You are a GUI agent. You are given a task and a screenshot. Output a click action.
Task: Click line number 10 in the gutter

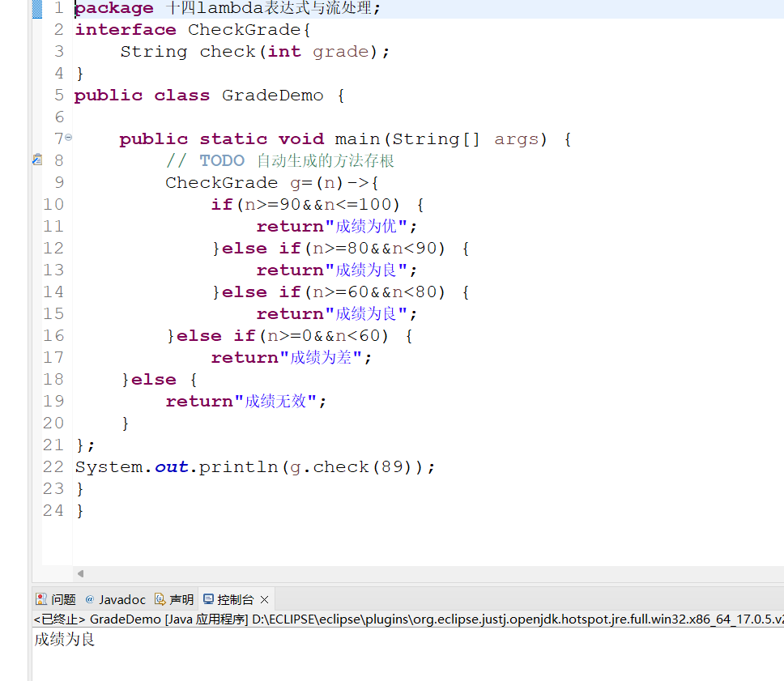pos(53,204)
